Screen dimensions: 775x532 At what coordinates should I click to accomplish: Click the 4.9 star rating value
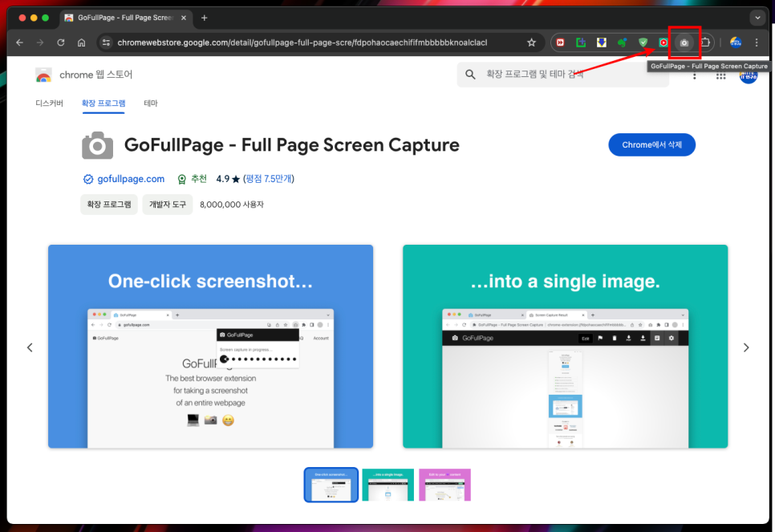(x=222, y=179)
